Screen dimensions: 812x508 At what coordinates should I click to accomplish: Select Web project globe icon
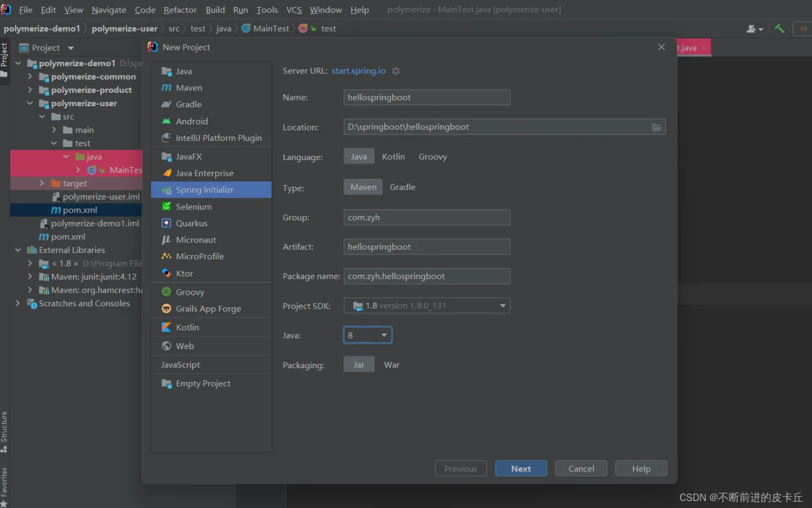pos(166,346)
